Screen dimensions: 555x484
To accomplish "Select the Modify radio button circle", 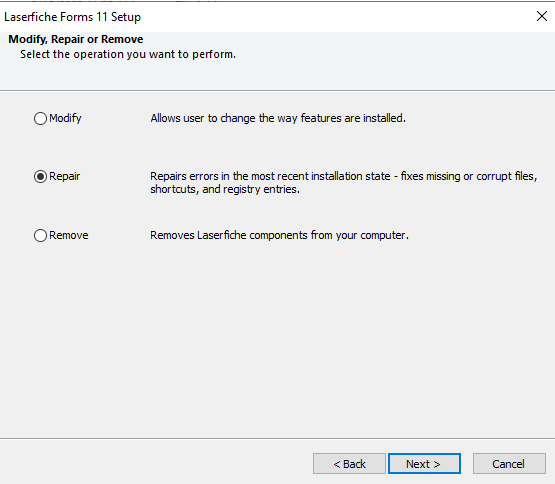I will click(40, 118).
